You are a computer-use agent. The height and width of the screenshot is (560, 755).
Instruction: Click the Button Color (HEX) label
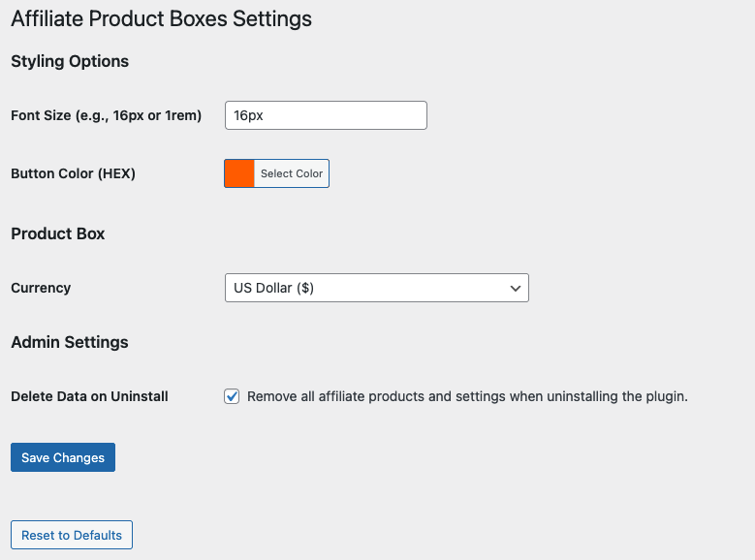tap(73, 173)
